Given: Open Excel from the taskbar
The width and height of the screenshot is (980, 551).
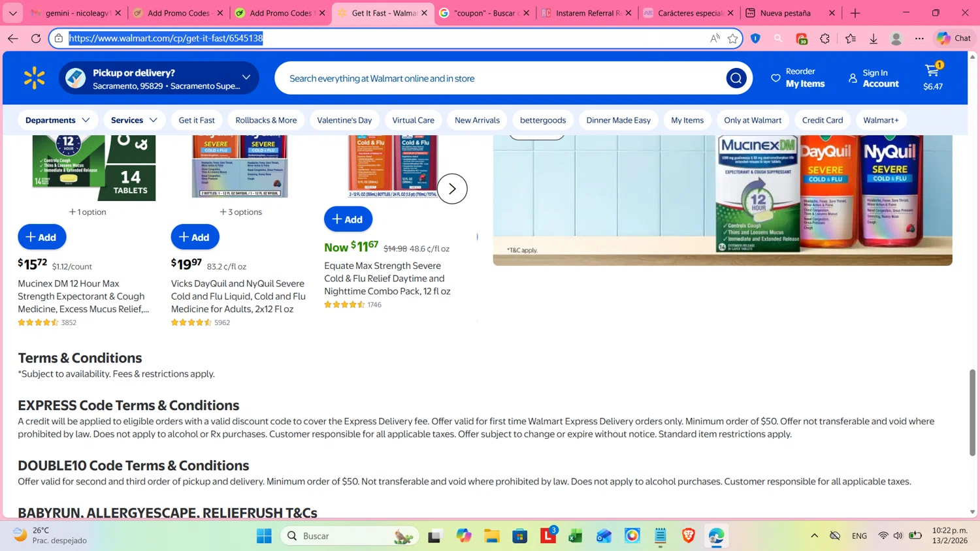Looking at the screenshot, I should point(575,536).
